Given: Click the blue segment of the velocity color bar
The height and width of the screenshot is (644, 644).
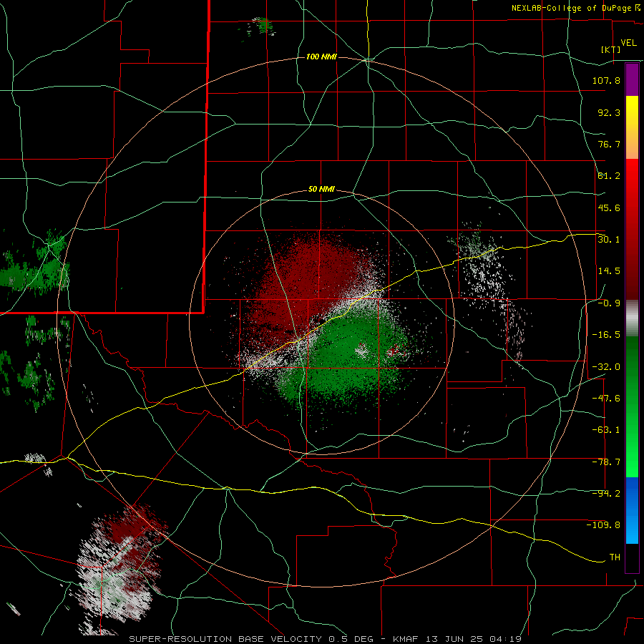Looking at the screenshot, I should click(x=632, y=510).
